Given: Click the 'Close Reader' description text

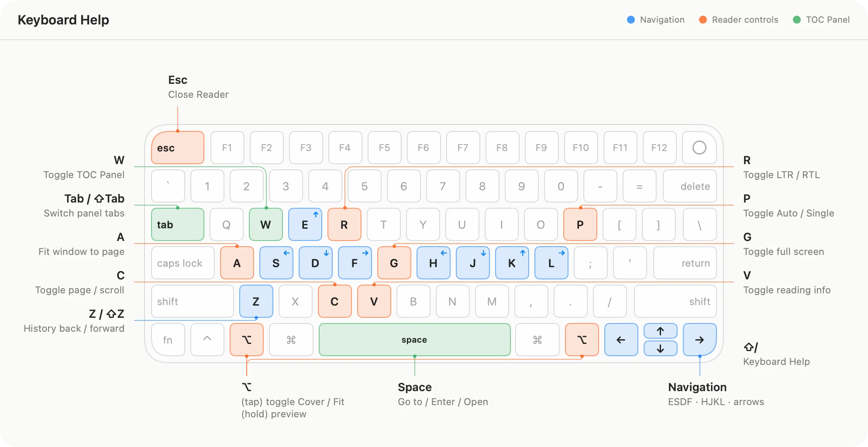Looking at the screenshot, I should click(x=198, y=94).
